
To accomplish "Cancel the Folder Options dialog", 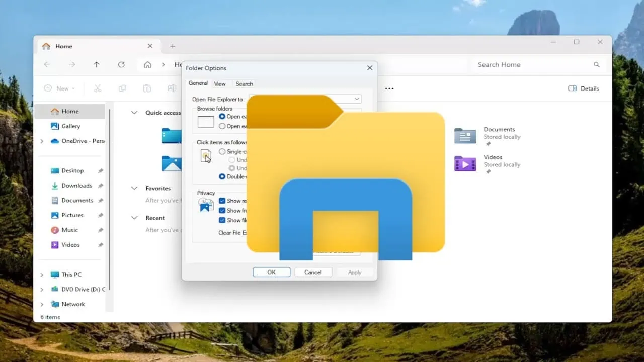I will (x=313, y=271).
